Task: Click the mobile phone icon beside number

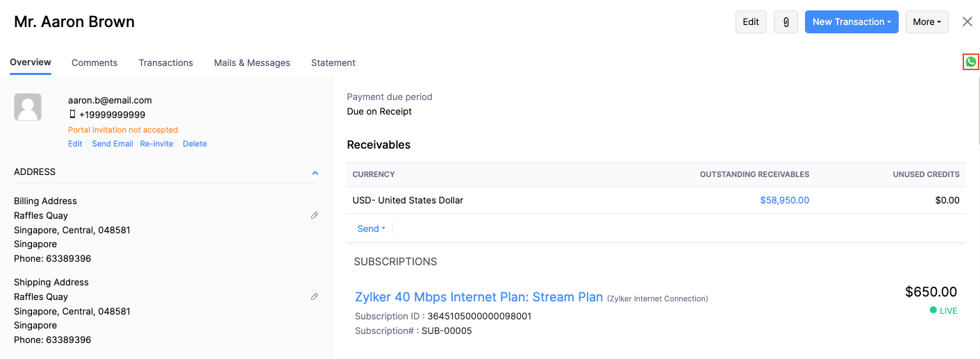Action: pyautogui.click(x=72, y=115)
